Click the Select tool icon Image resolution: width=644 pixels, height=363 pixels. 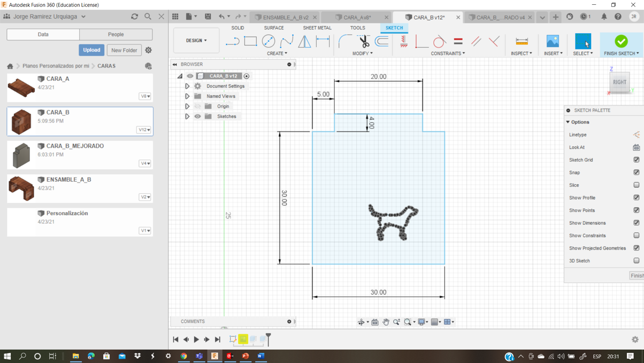coord(583,41)
